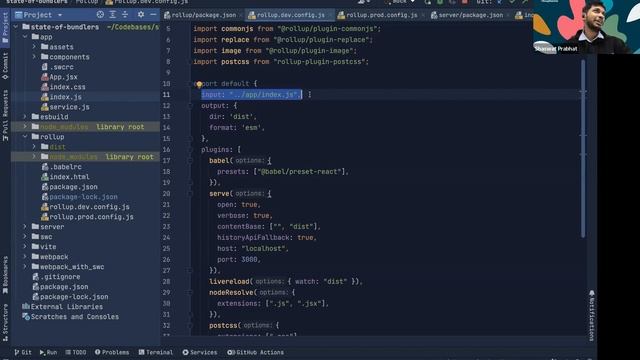Expand the swc folder
The height and width of the screenshot is (360, 640).
point(25,237)
